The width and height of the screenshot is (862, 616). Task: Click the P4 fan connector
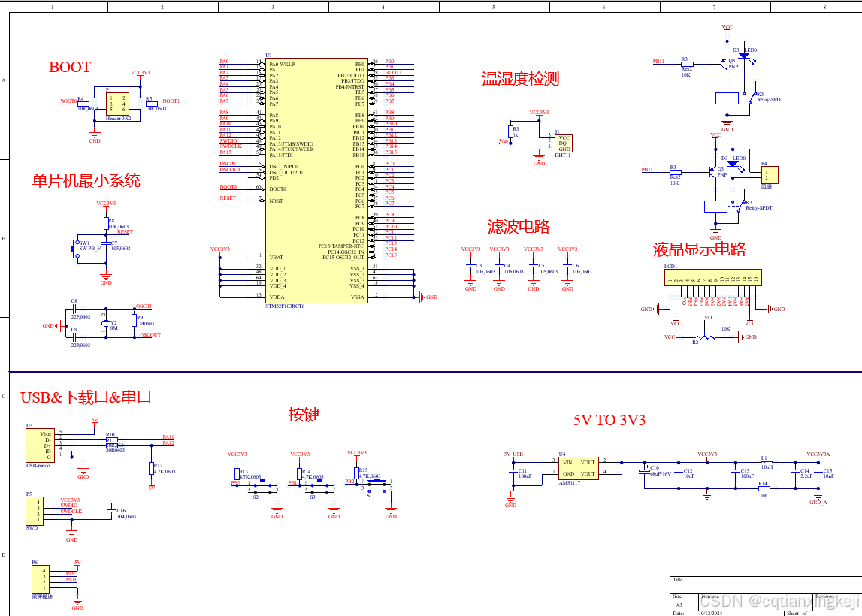tap(770, 175)
